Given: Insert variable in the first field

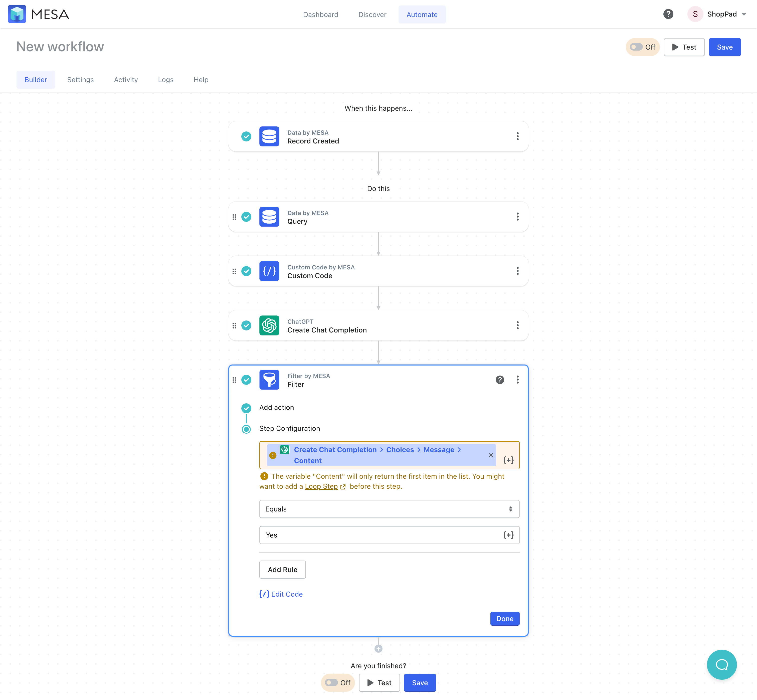Looking at the screenshot, I should (x=508, y=460).
